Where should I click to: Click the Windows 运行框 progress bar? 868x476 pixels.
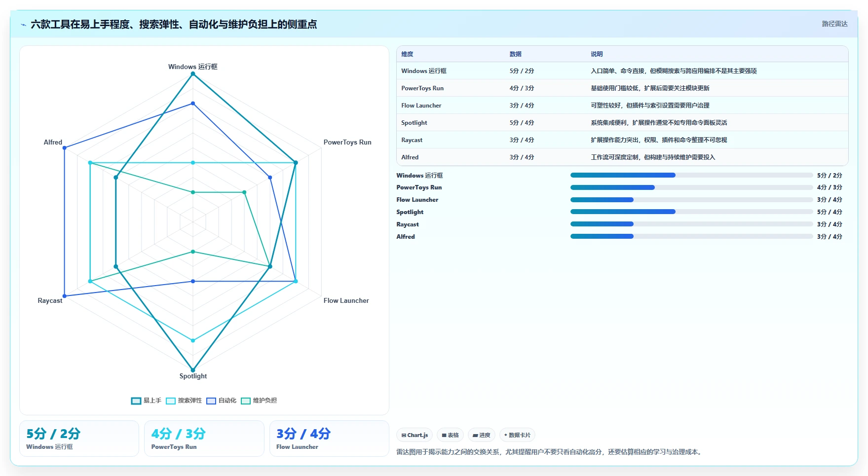coord(691,175)
